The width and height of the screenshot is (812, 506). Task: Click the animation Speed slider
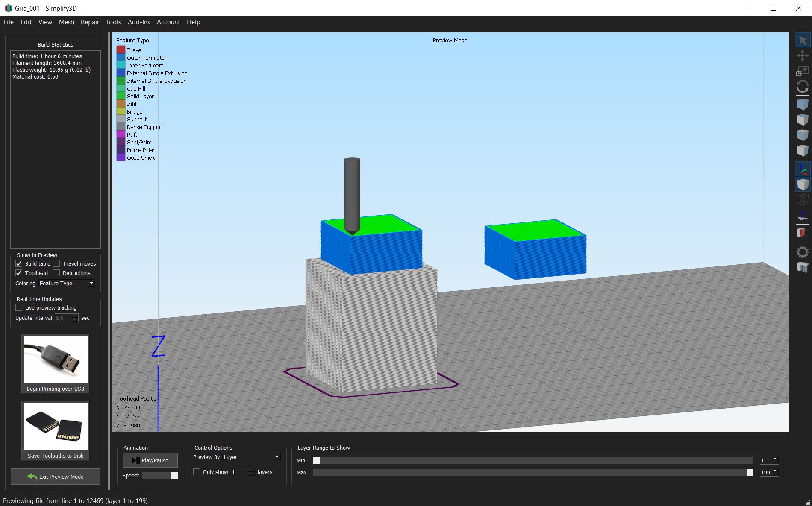(x=160, y=475)
